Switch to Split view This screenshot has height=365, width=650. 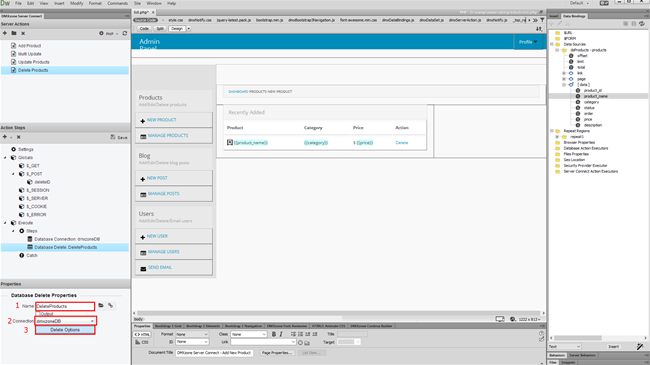pos(160,29)
